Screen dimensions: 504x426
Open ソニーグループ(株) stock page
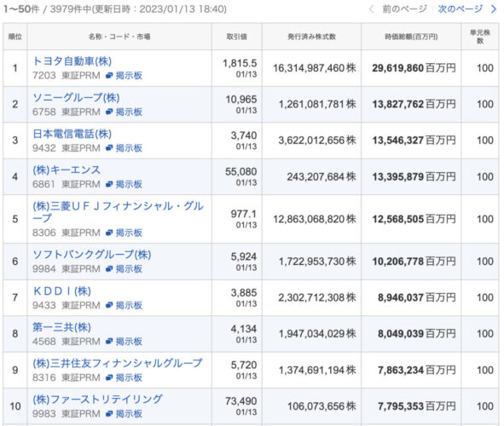click(x=76, y=98)
